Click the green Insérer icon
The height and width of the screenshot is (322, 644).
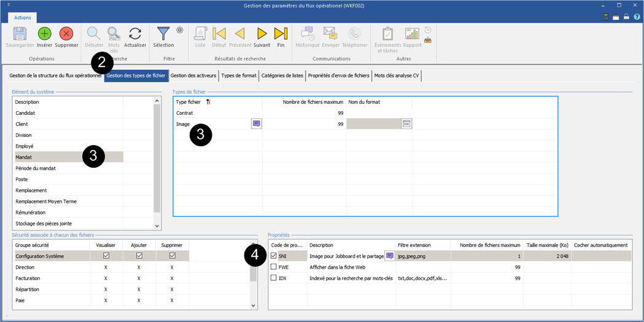44,34
